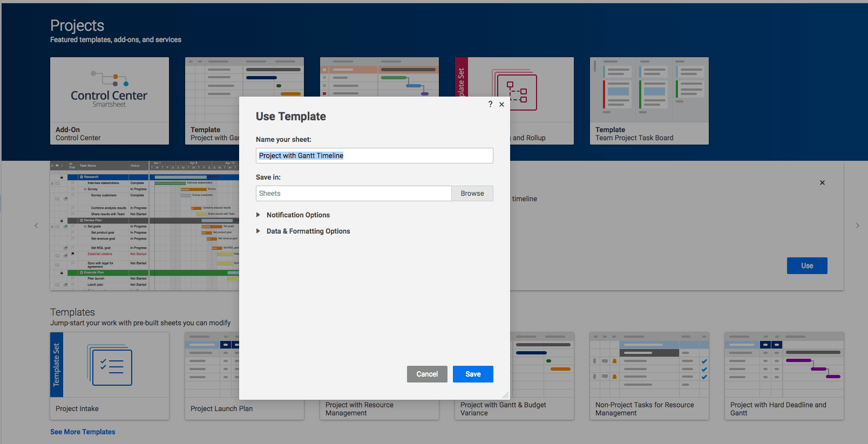This screenshot has height=444, width=868.
Task: Click the Save in Sheets field
Action: [354, 193]
